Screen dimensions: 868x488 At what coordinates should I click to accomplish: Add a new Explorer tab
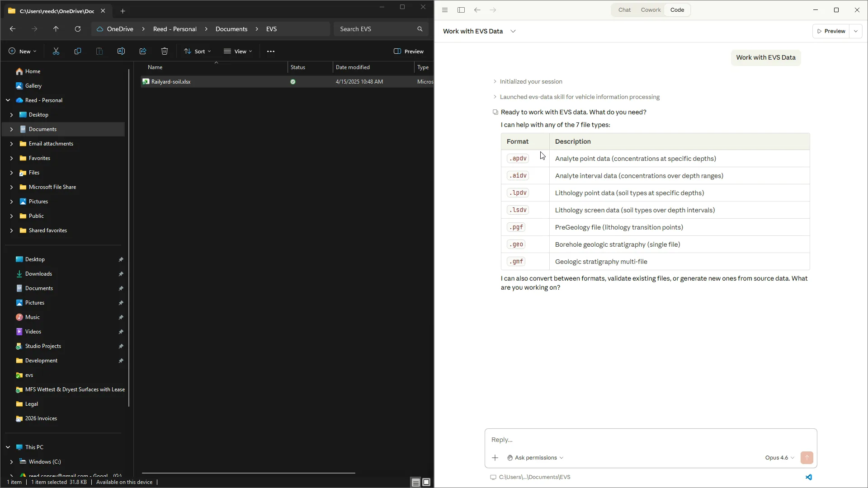click(x=123, y=11)
